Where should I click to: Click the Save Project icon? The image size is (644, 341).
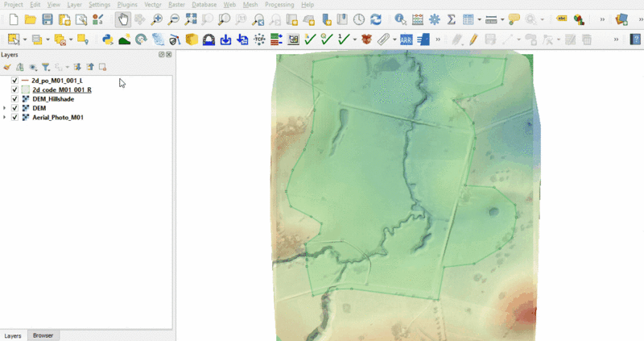47,19
